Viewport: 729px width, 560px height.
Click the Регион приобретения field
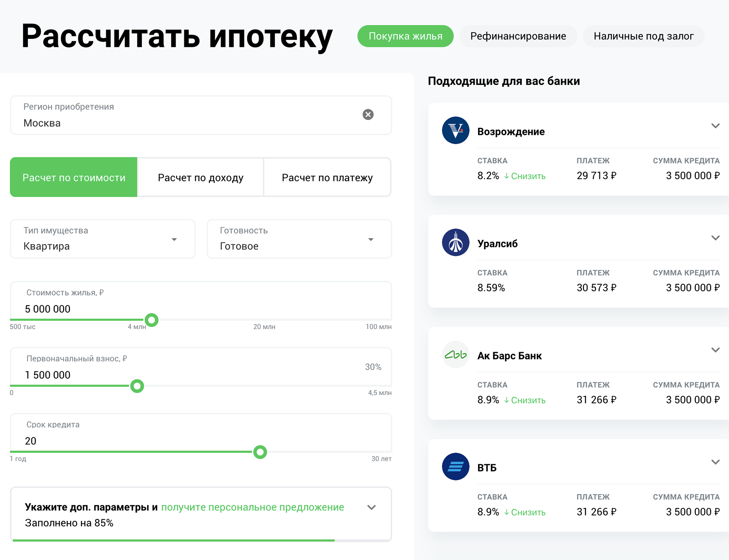tap(201, 115)
